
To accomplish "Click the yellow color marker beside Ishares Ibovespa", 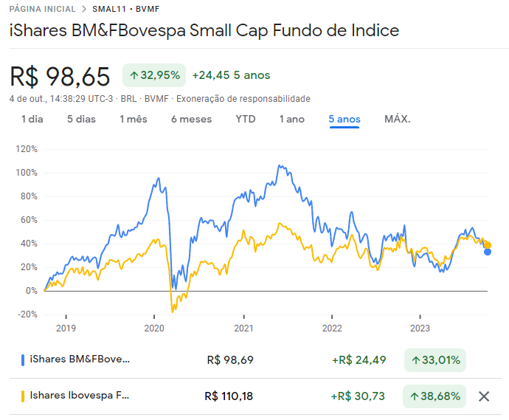I will pos(23,396).
